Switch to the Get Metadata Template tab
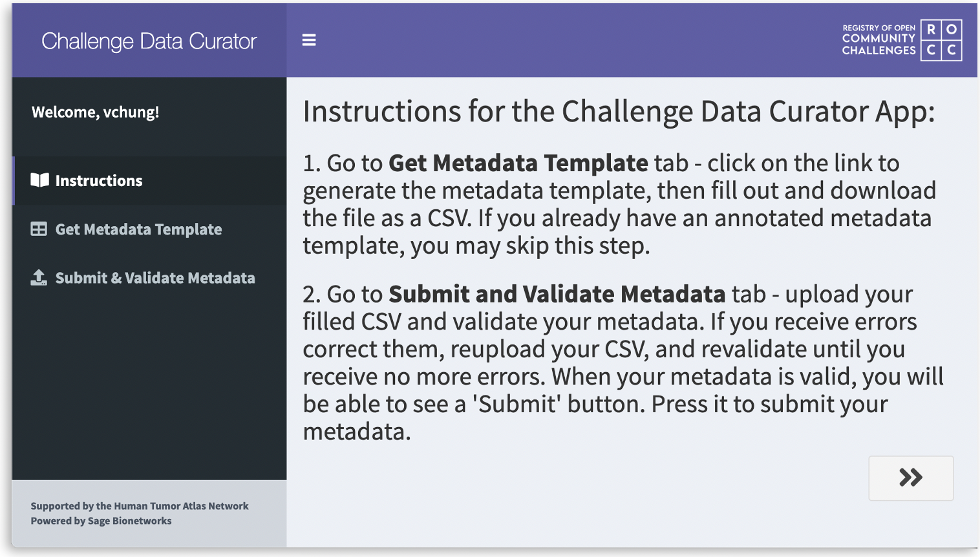 [x=139, y=229]
